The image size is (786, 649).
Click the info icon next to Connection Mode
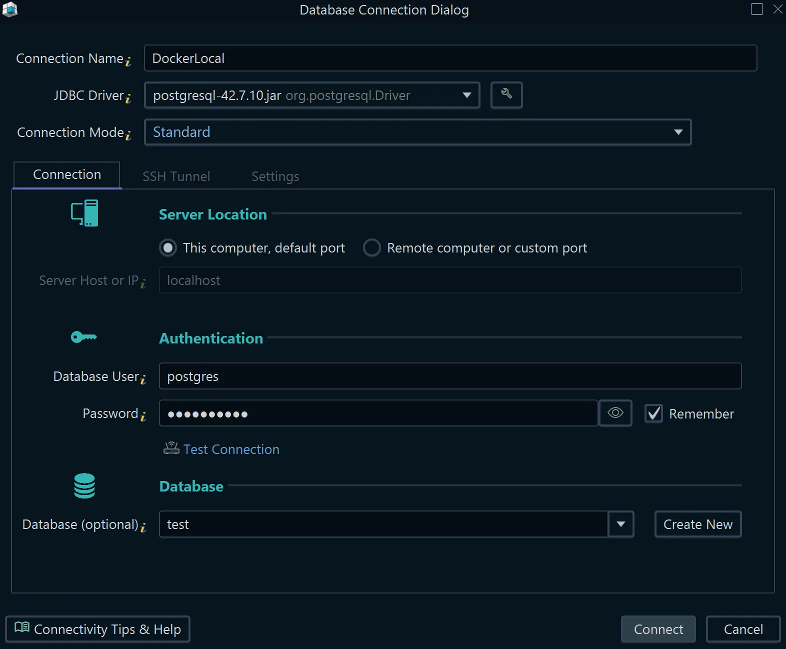click(128, 135)
